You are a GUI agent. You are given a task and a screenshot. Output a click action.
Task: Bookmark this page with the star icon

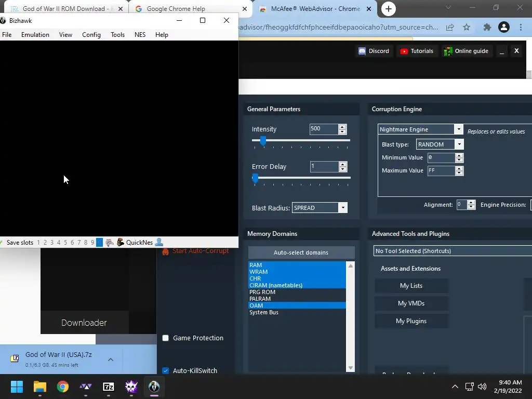pyautogui.click(x=467, y=28)
